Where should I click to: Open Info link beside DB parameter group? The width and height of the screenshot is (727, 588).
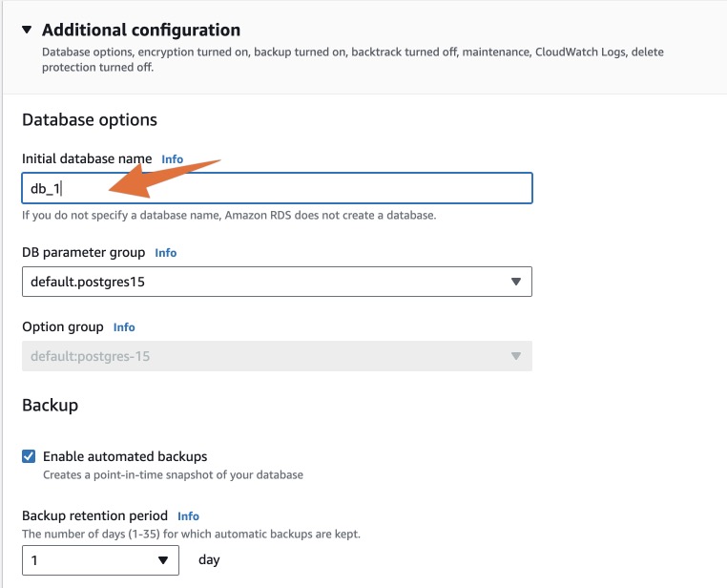[x=166, y=253]
